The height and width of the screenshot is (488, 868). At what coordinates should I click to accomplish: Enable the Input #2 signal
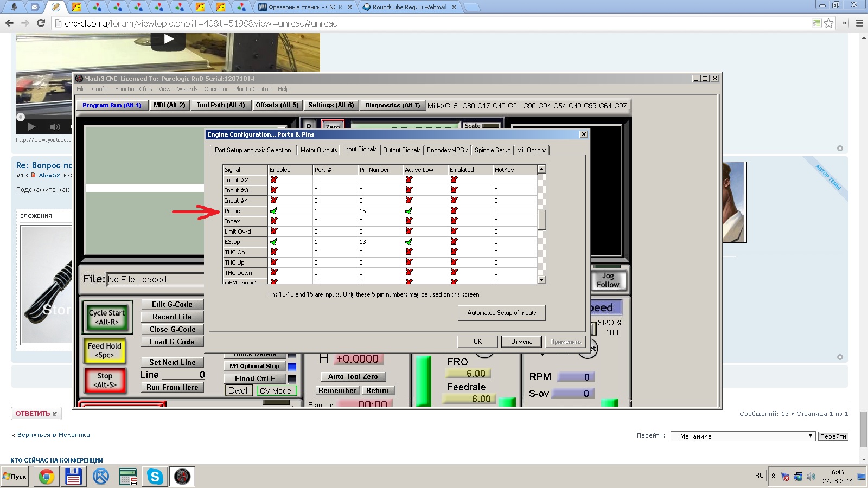coord(274,180)
